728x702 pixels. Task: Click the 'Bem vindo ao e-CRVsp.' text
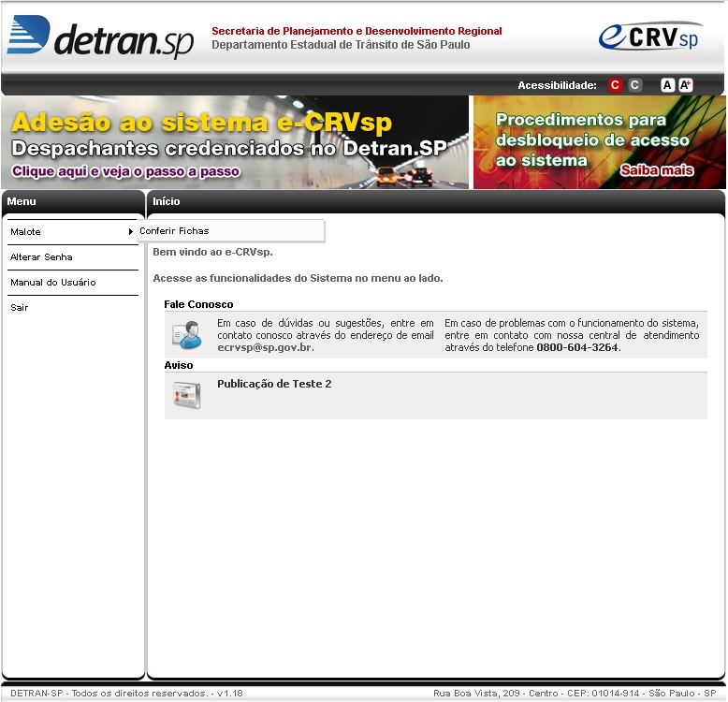pyautogui.click(x=212, y=252)
